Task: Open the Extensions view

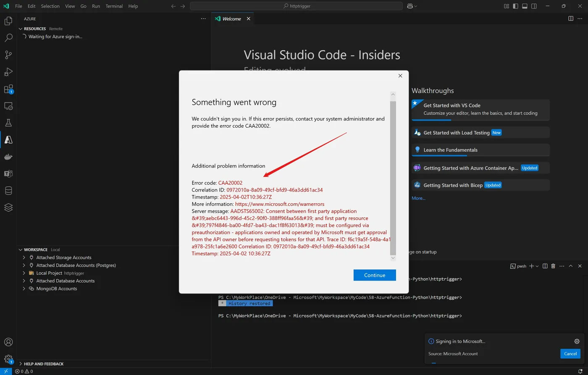Action: (x=8, y=89)
